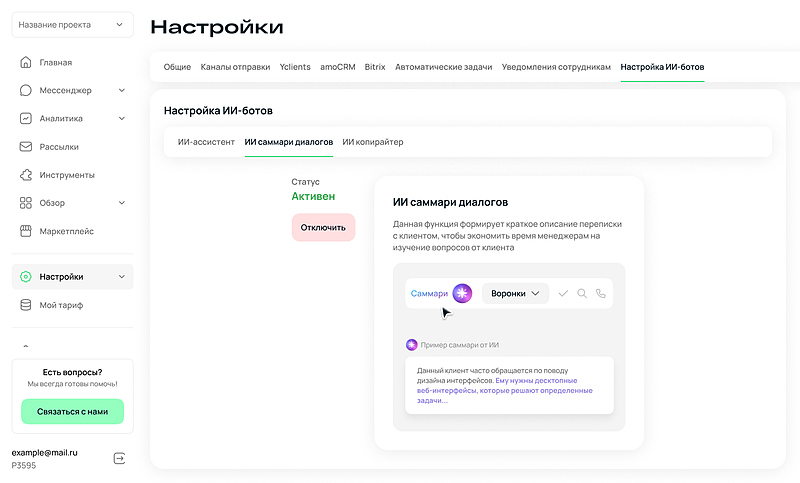Open the ИИ копирайтер sub-tab
This screenshot has width=800, height=483.
tap(373, 142)
